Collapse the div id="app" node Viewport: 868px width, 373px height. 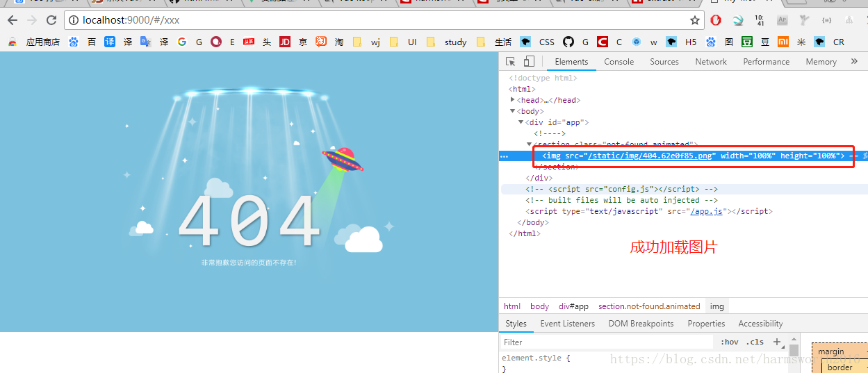pyautogui.click(x=521, y=122)
